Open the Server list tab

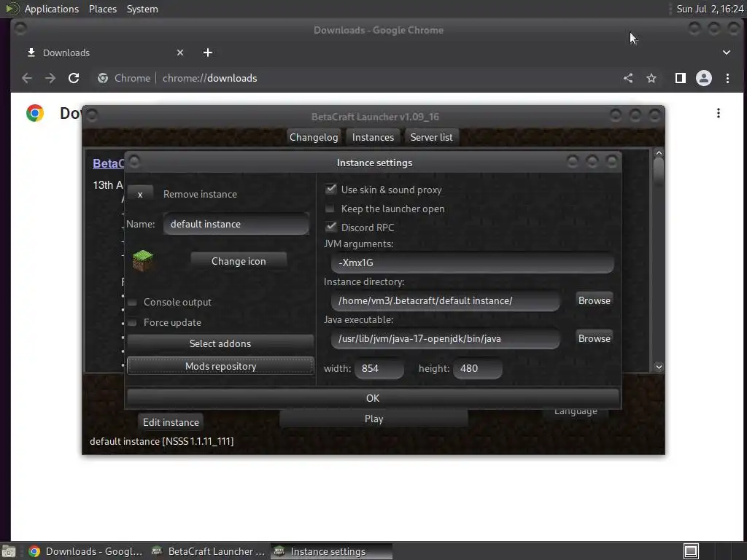(x=432, y=137)
